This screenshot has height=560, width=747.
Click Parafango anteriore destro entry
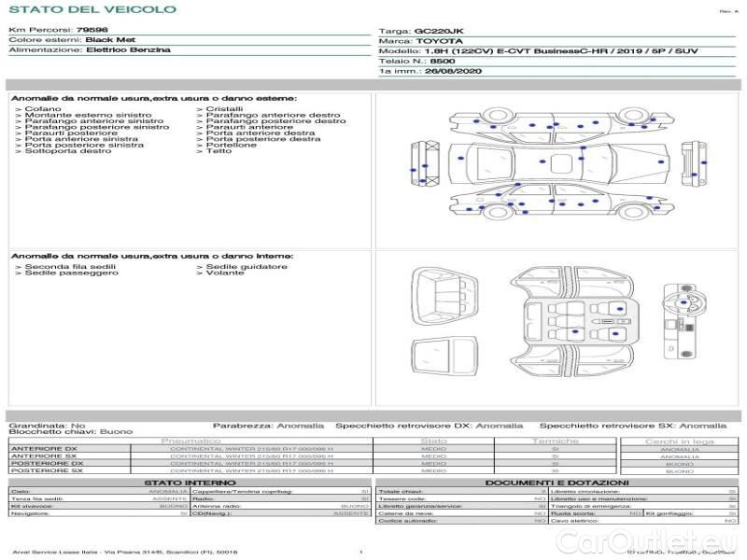click(273, 115)
